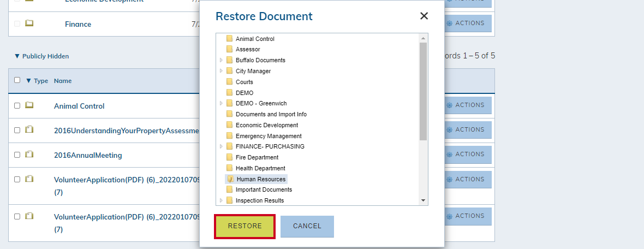Screen dimensions: 644x249
Task: Click the folder icon beside Important Documents
Action: click(230, 190)
